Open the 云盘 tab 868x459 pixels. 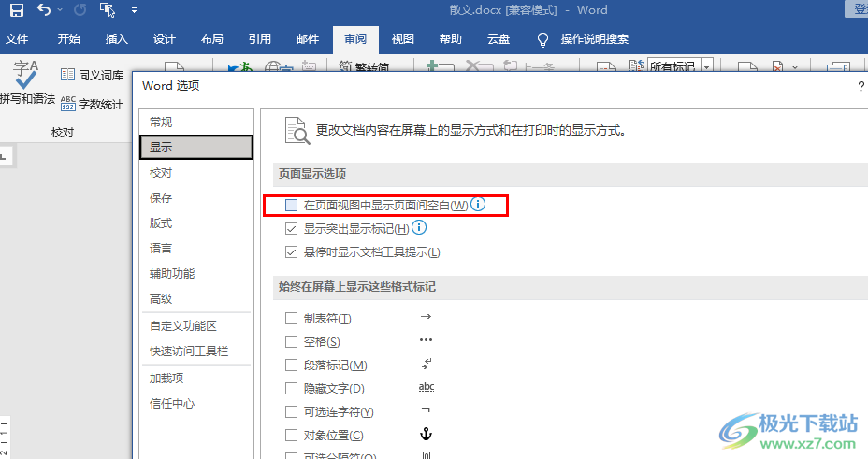[x=499, y=38]
